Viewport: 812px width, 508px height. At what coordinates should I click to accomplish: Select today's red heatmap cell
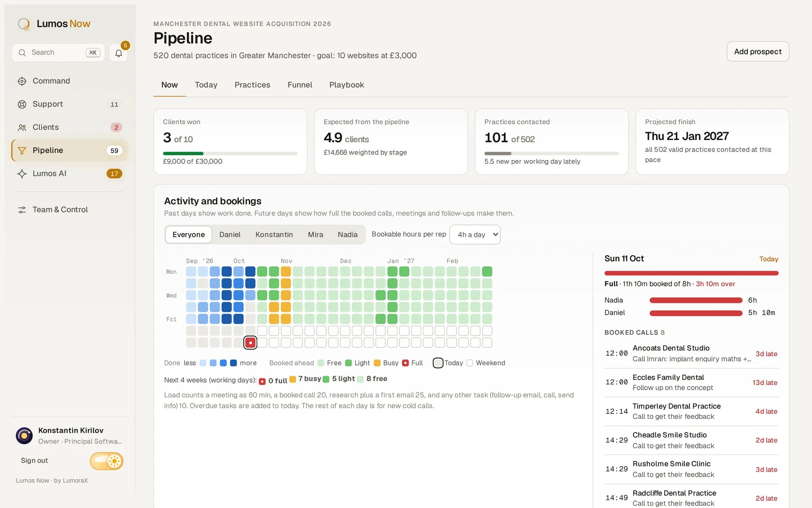pos(250,342)
